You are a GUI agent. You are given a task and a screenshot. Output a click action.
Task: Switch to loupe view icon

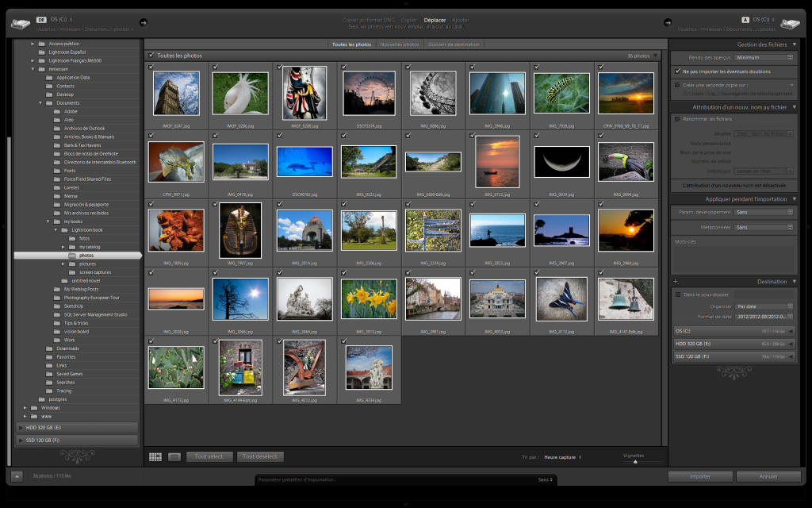click(x=174, y=457)
